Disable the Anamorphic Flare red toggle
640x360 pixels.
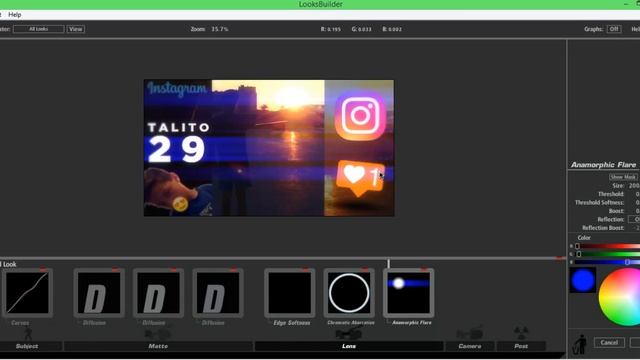click(424, 270)
